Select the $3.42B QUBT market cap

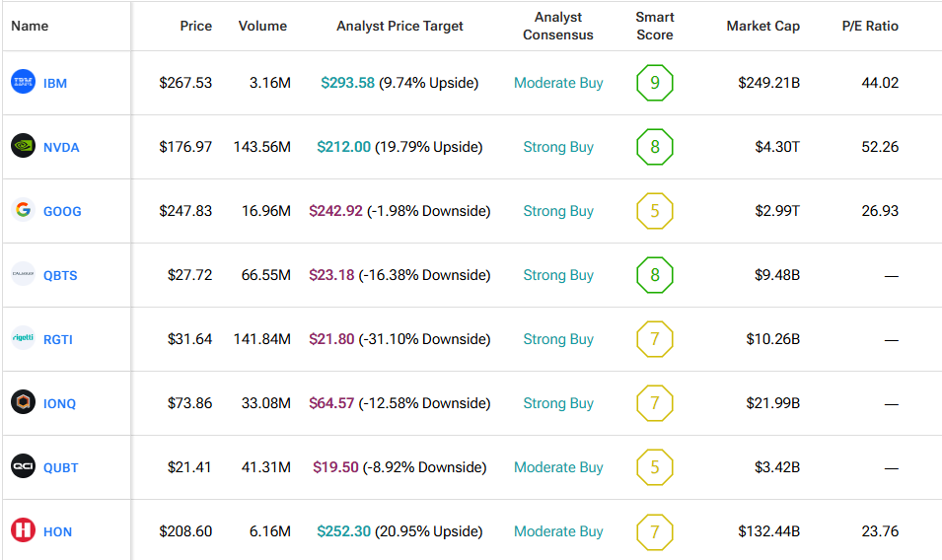777,467
